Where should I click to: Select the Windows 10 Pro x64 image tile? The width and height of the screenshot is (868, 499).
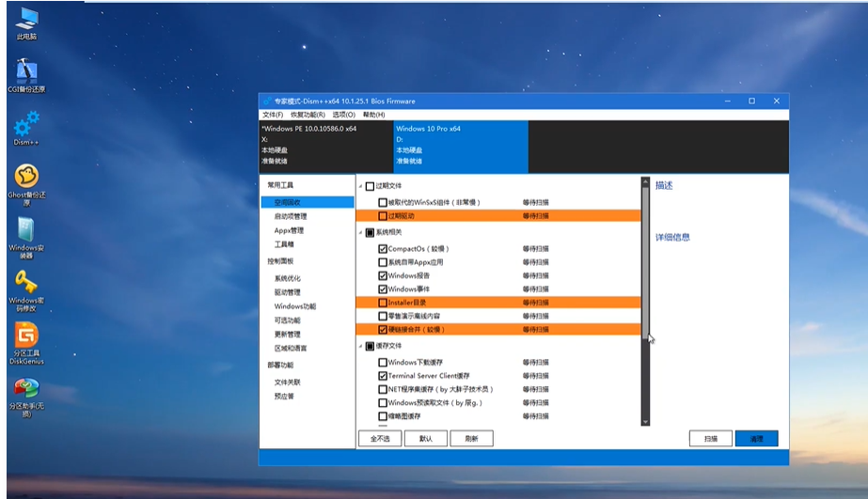(461, 147)
